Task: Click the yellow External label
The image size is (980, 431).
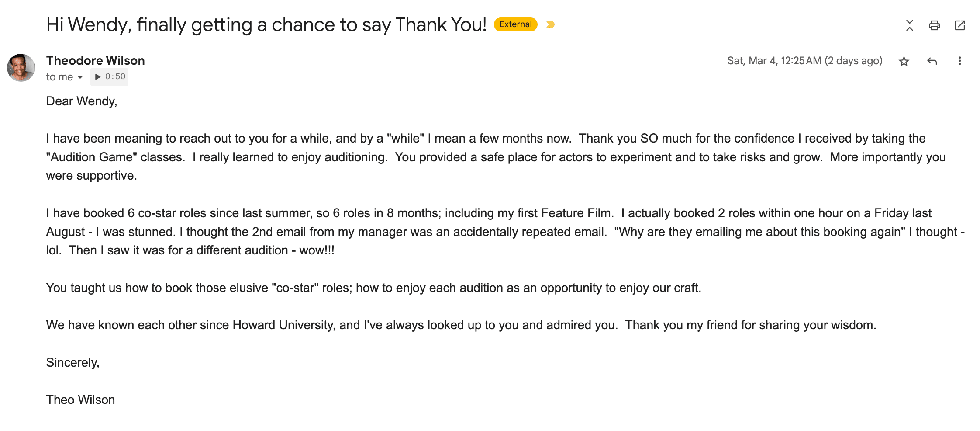Action: tap(515, 24)
